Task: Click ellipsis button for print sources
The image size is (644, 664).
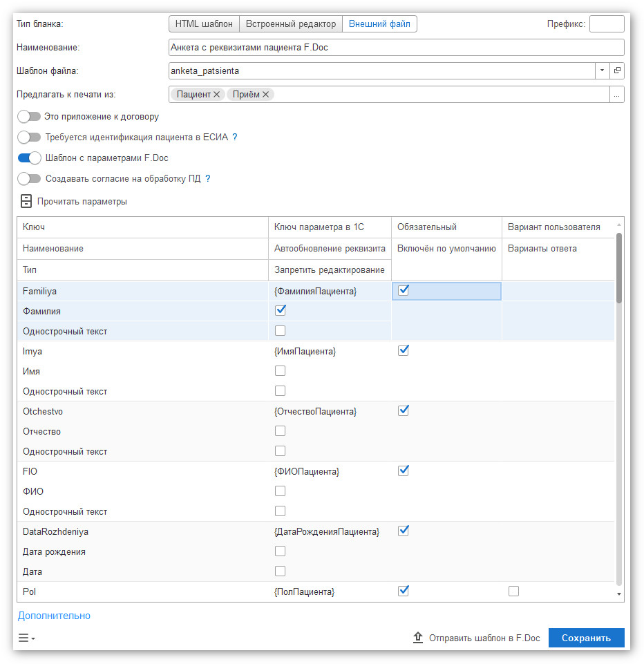Action: pos(617,95)
